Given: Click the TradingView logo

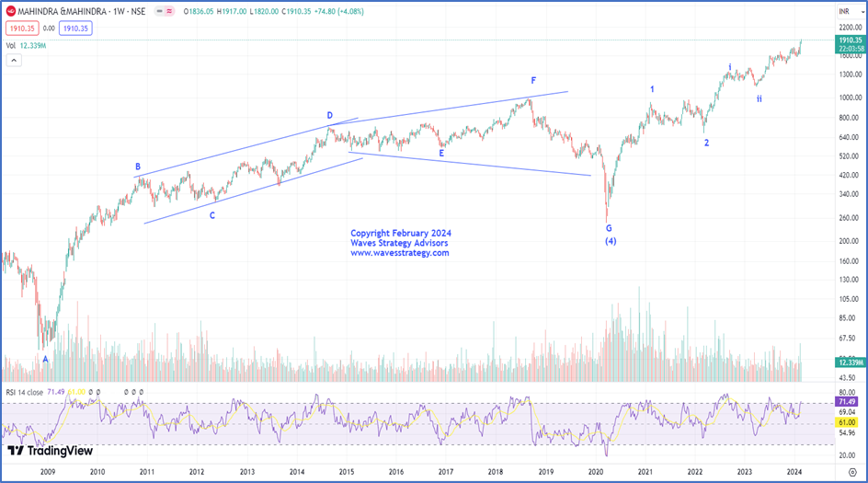Looking at the screenshot, I should (x=51, y=451).
